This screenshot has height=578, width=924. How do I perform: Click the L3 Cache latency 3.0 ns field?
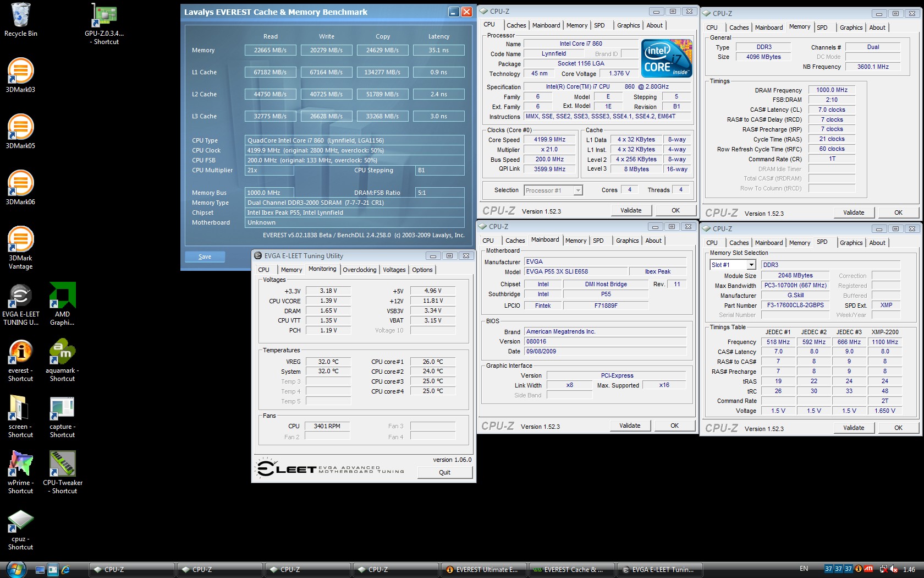[x=438, y=116]
